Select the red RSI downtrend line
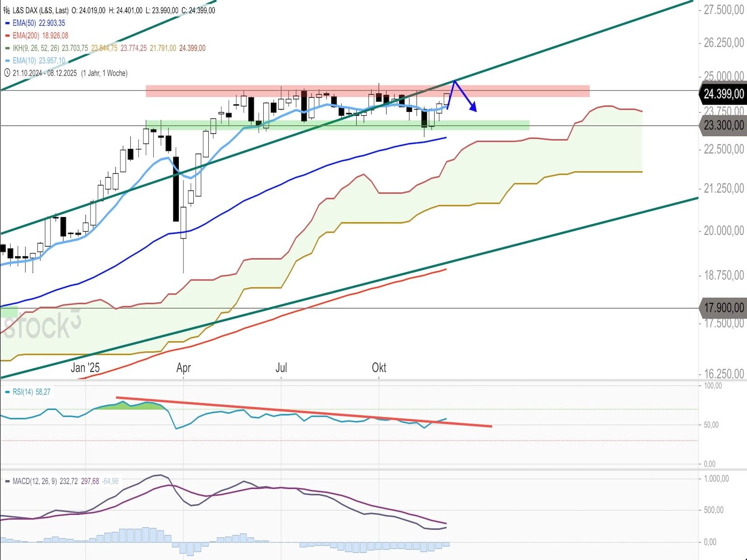Screen dimensions: 747x560 tap(303, 412)
